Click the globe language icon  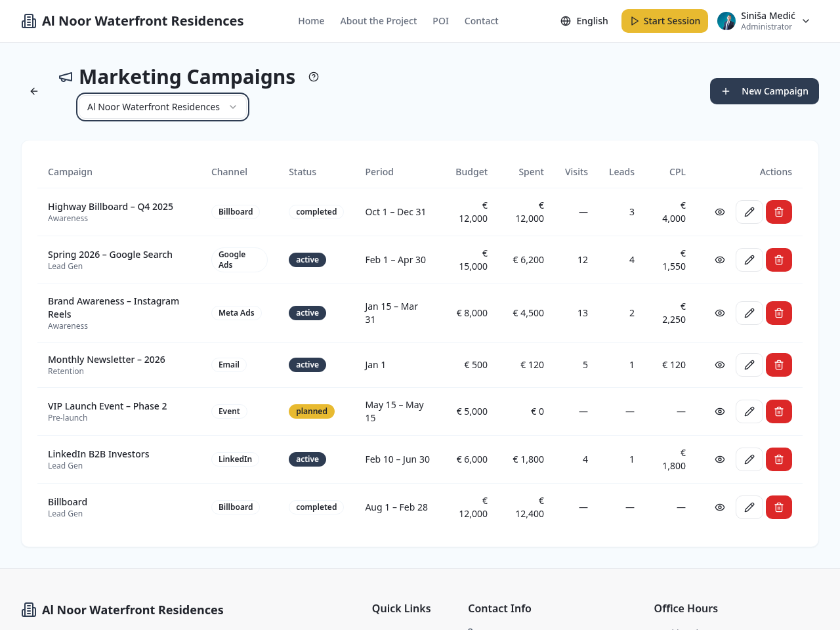tap(566, 21)
